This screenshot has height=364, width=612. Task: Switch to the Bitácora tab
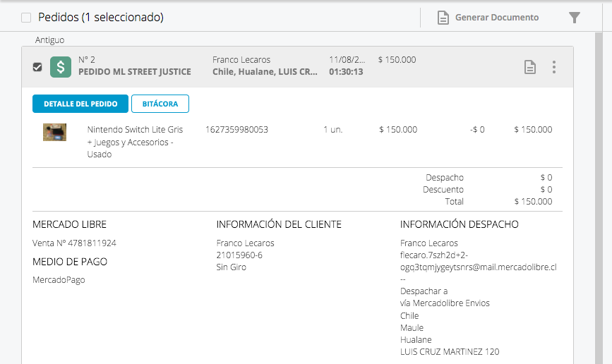(160, 104)
